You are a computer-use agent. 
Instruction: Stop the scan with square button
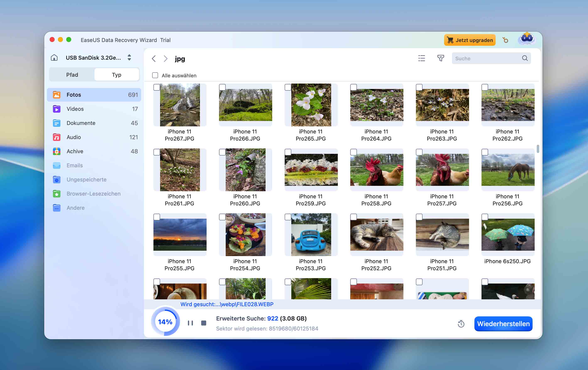[204, 323]
